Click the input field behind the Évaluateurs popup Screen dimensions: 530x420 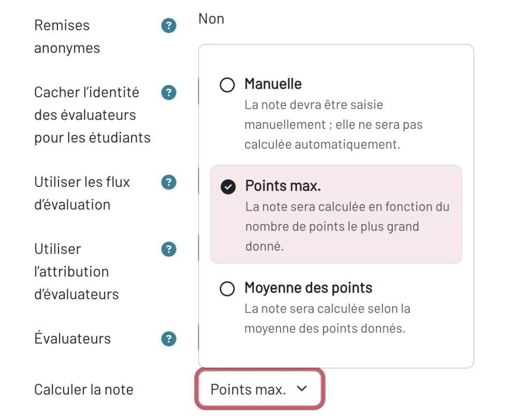point(199,338)
